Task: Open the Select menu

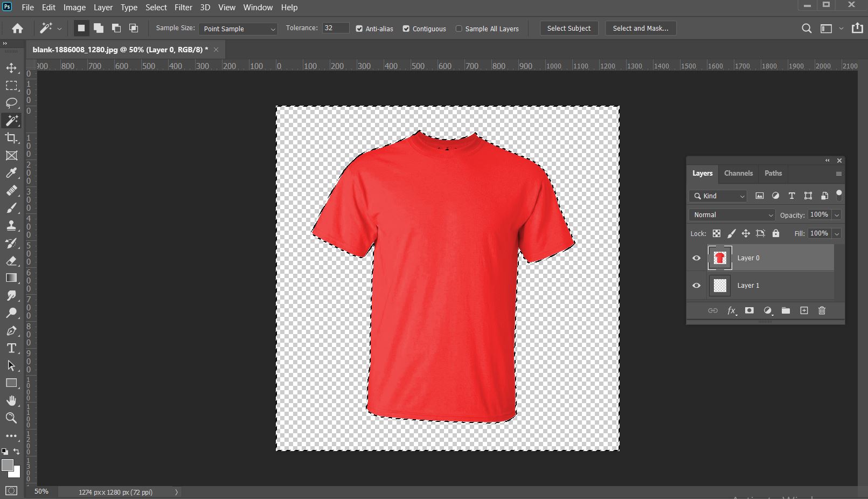Action: 156,8
